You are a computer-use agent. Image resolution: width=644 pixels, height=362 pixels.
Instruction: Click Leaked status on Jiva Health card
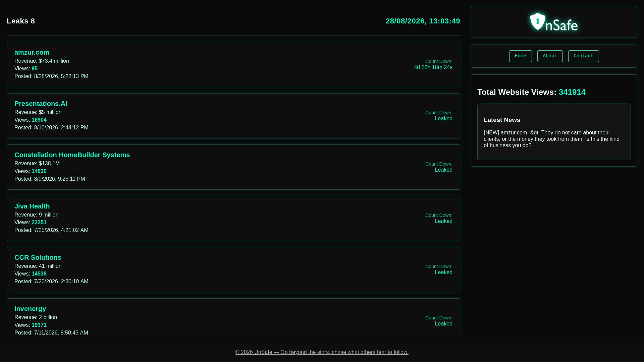(443, 221)
